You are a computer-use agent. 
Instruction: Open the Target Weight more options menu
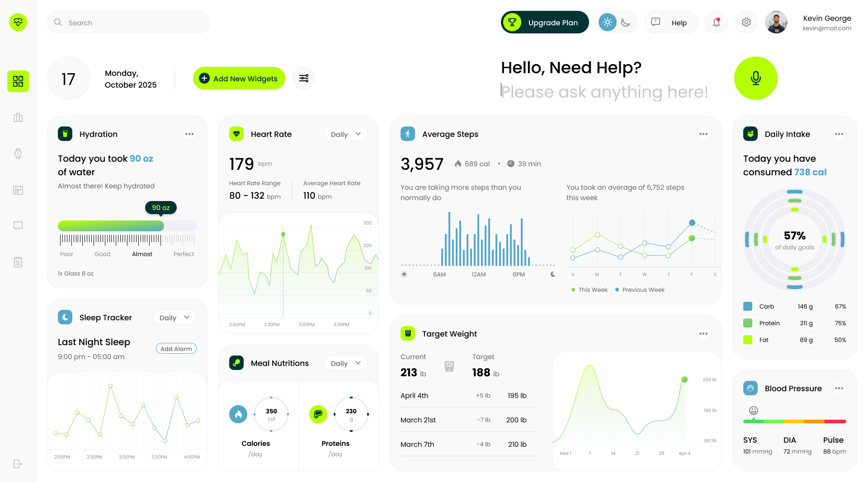[x=703, y=333]
